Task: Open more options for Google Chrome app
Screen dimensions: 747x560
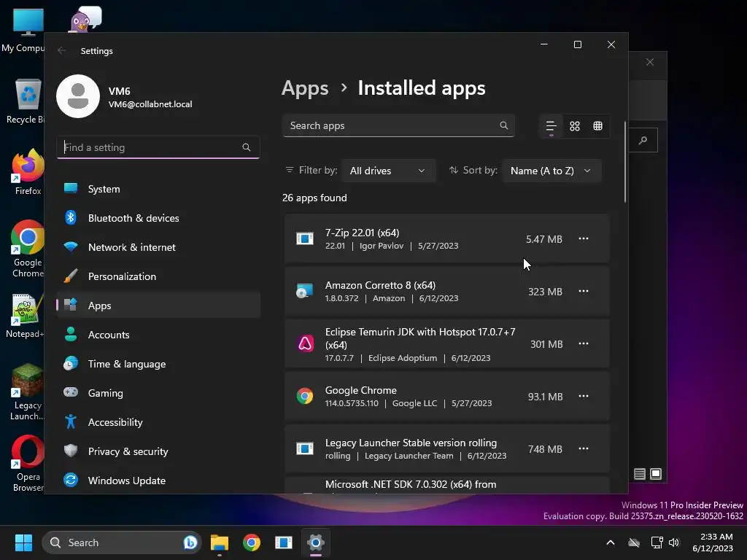Action: click(x=583, y=396)
